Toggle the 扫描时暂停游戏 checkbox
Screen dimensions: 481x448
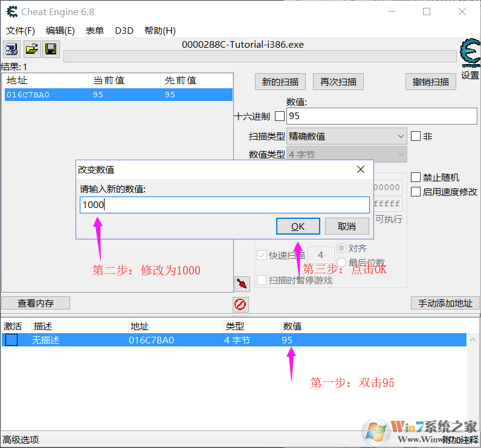click(262, 280)
